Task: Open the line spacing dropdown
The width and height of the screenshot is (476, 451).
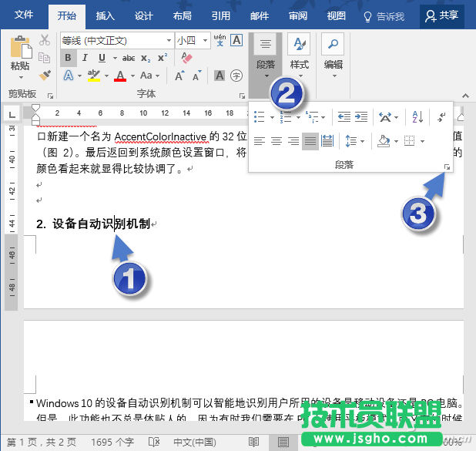Action: pos(353,141)
